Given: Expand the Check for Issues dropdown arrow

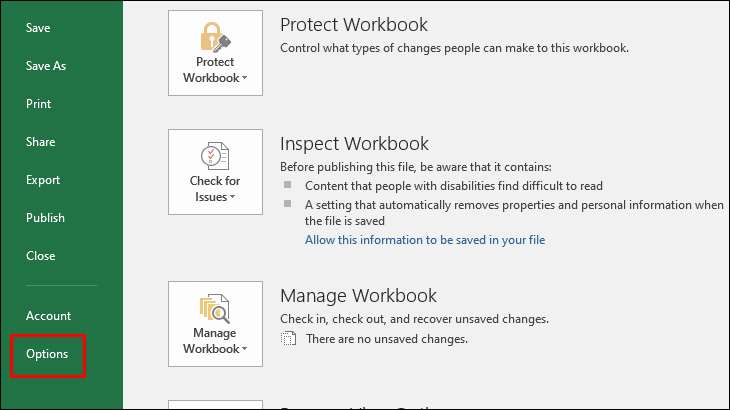Looking at the screenshot, I should [x=232, y=197].
